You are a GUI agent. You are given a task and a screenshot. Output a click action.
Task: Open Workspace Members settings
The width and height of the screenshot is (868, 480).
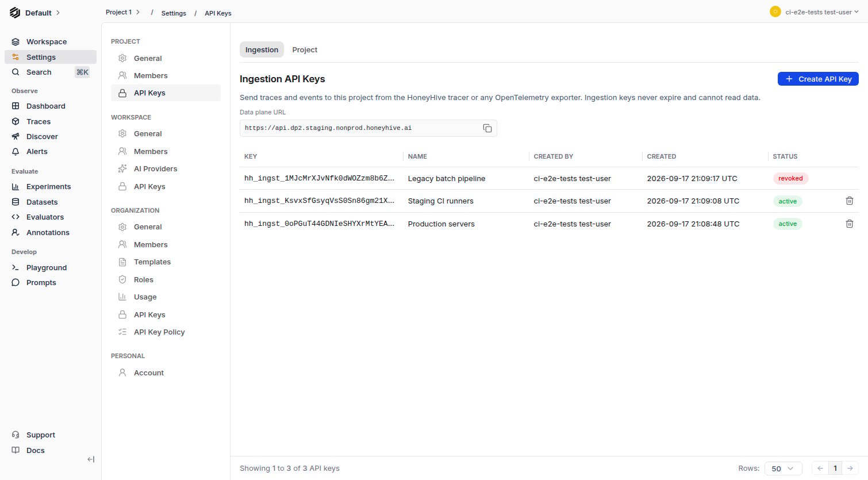click(x=166, y=151)
